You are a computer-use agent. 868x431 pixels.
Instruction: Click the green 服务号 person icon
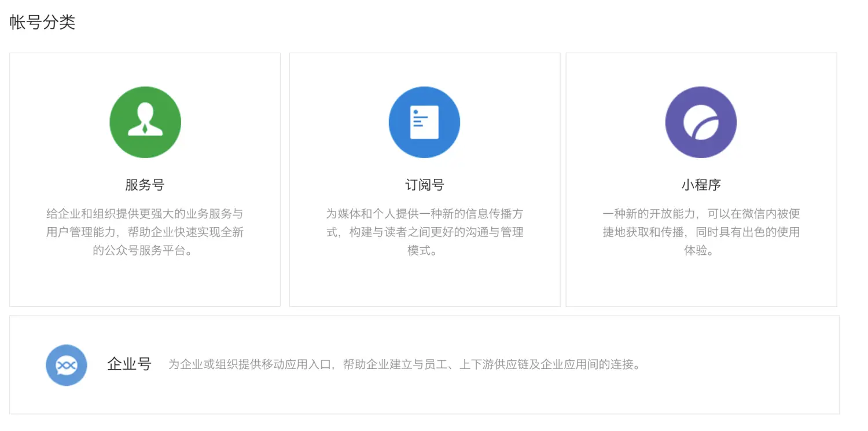(145, 122)
